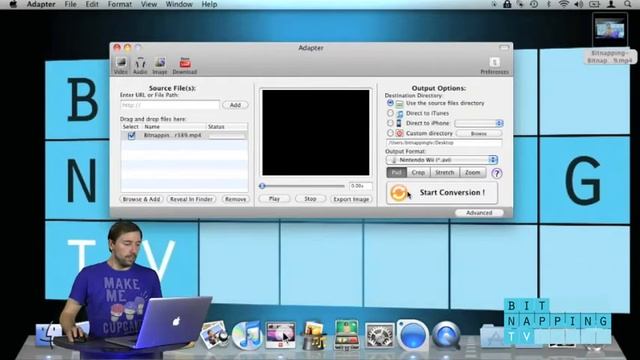This screenshot has height=360, width=640.
Task: Select Direct to iPhone option
Action: coord(390,123)
